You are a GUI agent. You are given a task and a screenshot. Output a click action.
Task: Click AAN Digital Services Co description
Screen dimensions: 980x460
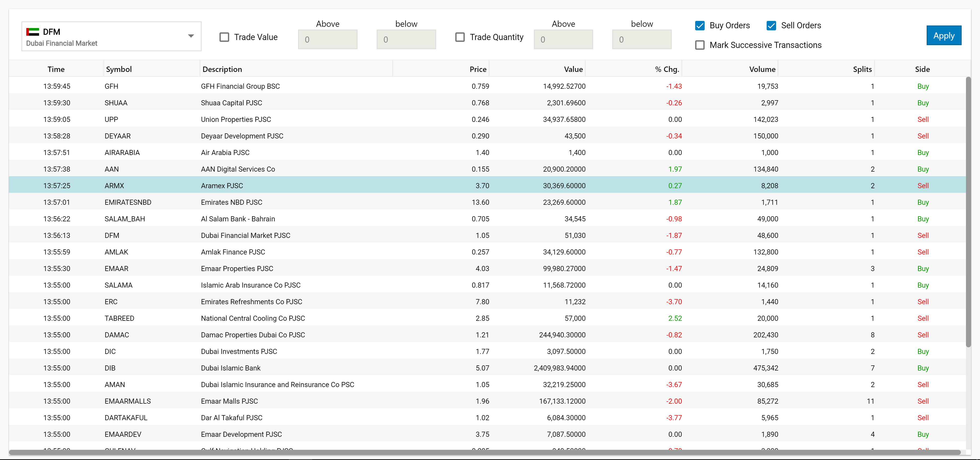(x=238, y=169)
